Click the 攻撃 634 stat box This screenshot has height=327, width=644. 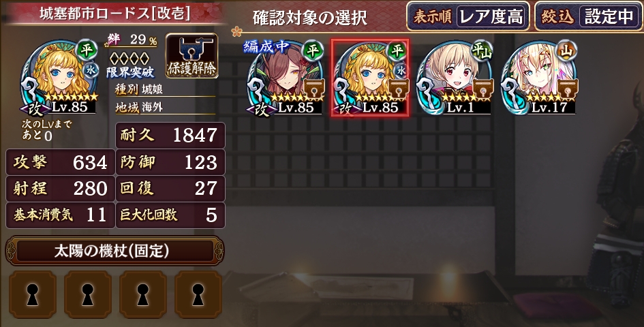click(60, 163)
